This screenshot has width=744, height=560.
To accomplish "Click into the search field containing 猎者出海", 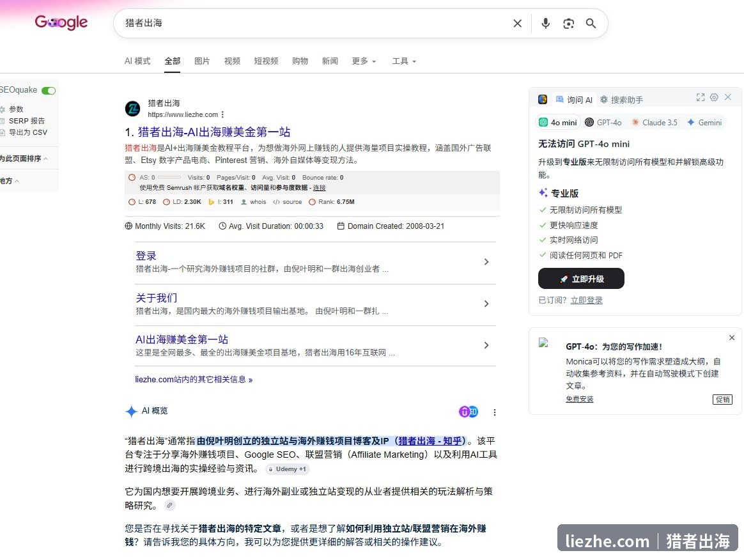I will pos(313,23).
